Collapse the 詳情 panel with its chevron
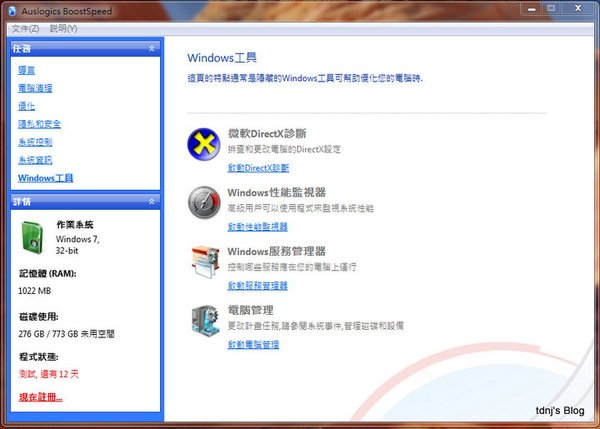 tap(152, 201)
